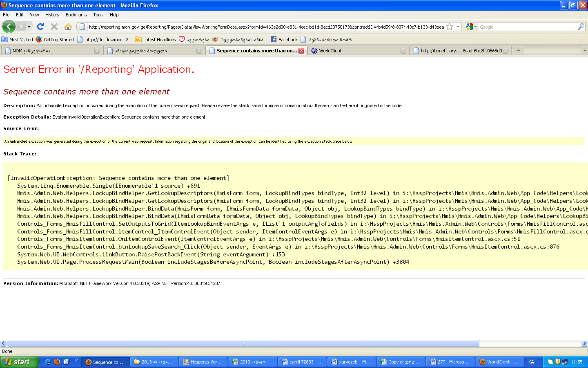Open a new tab with plus button

[518, 51]
